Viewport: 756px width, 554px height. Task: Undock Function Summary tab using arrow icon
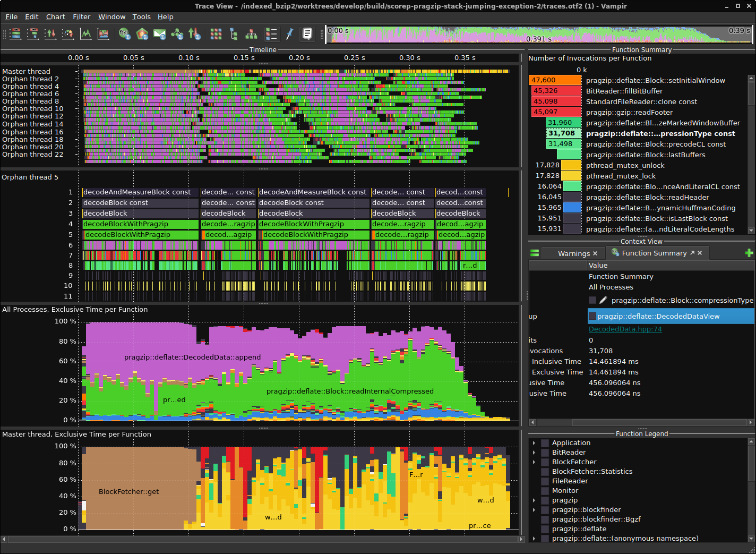pos(692,253)
